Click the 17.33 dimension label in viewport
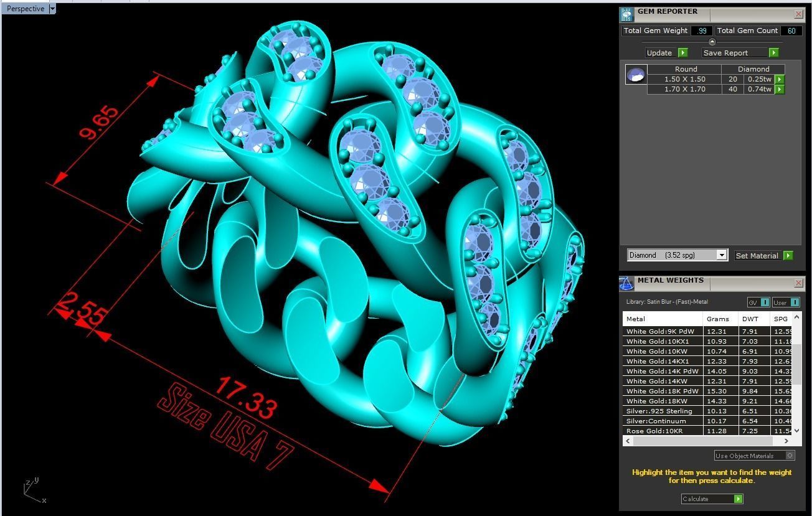812x516 pixels. [245, 396]
